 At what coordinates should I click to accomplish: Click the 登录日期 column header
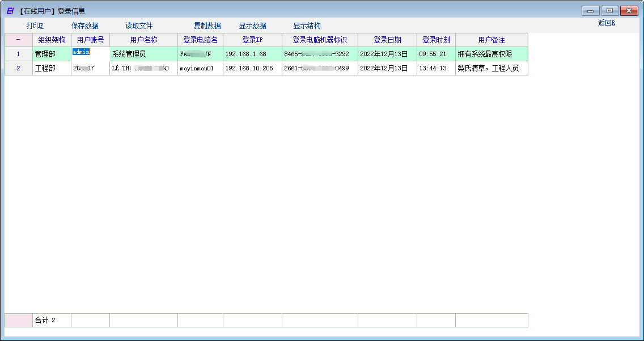(x=387, y=40)
